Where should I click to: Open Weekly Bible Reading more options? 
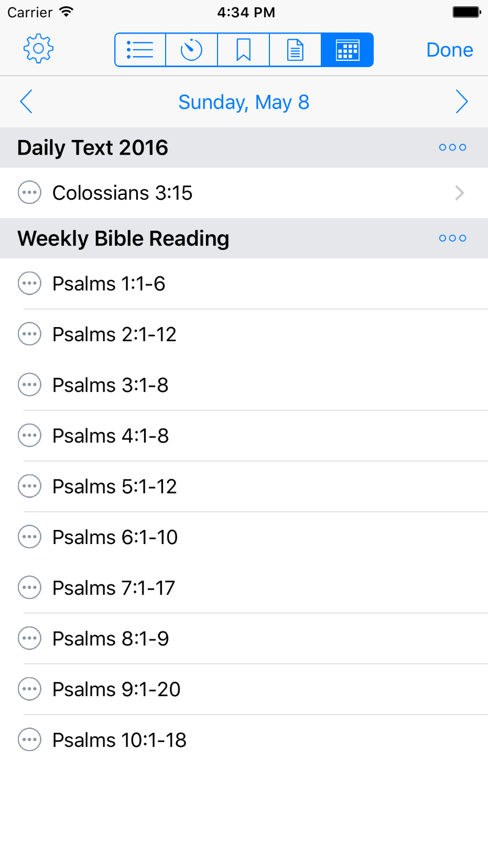[452, 238]
